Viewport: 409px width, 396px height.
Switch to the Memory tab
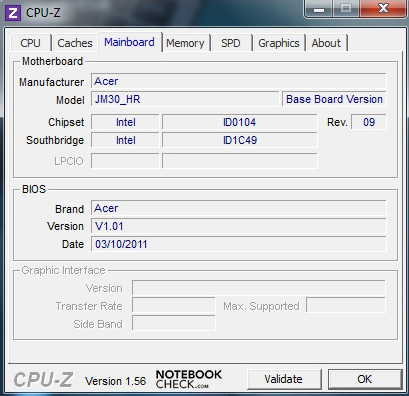point(185,43)
